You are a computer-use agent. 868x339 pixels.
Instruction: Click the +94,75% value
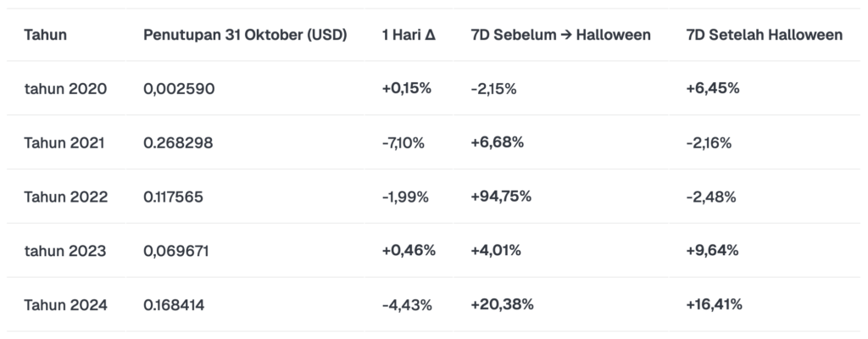tap(500, 197)
